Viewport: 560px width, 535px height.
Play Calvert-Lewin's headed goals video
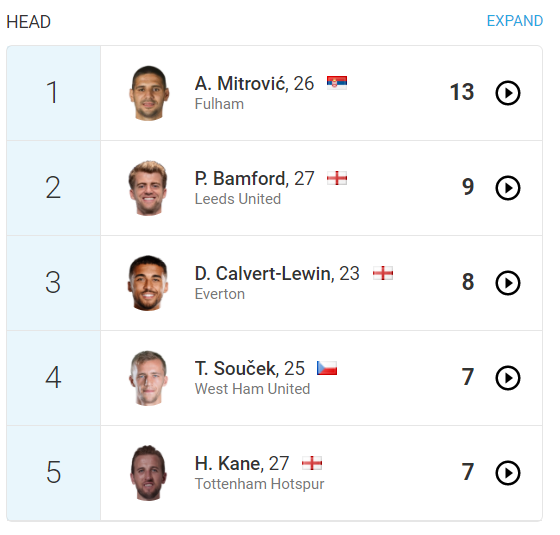(508, 283)
